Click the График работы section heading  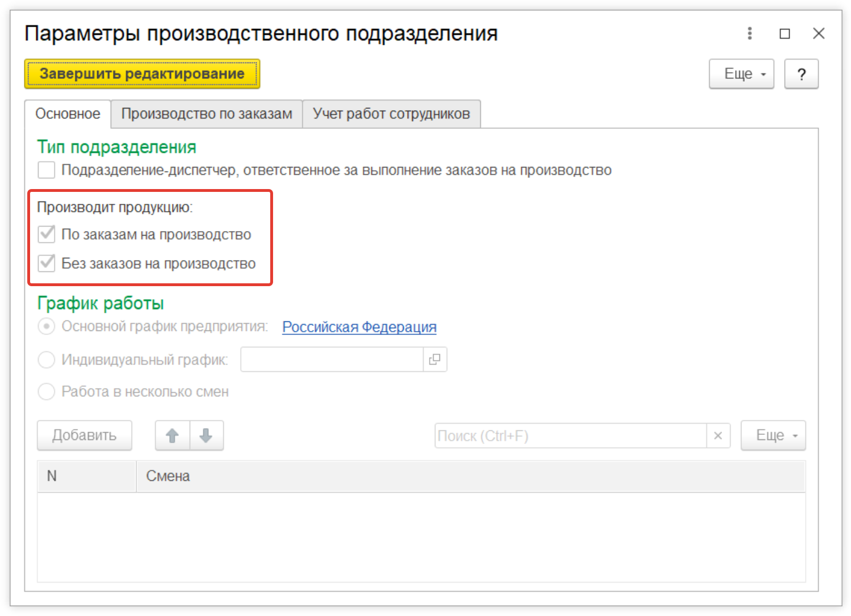click(100, 303)
